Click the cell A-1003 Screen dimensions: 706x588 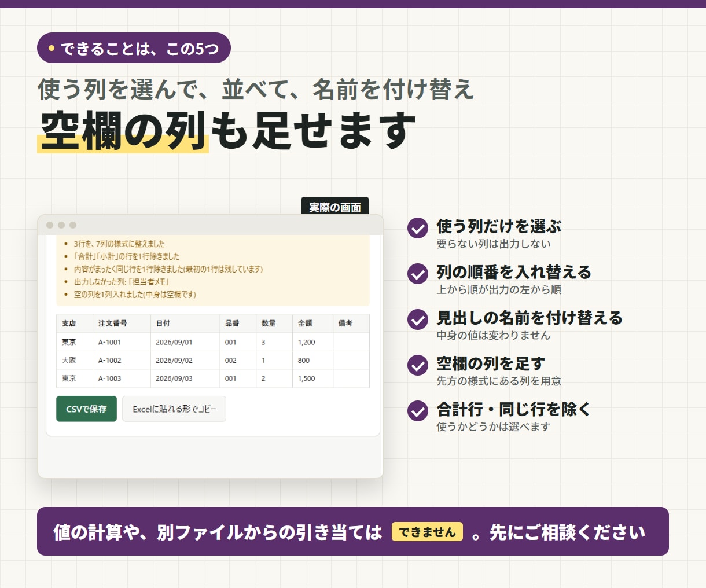click(x=122, y=378)
